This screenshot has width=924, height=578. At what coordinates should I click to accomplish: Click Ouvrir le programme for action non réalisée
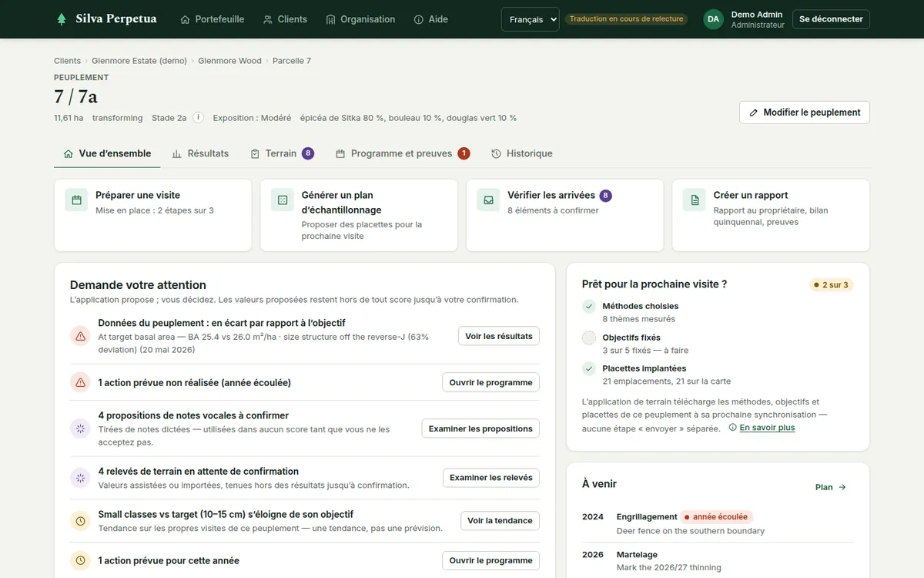pos(490,382)
